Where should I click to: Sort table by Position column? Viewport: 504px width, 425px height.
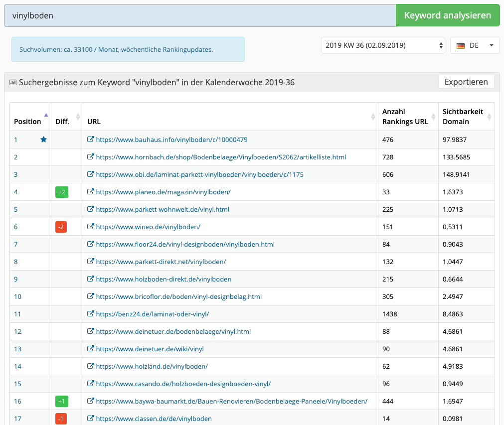(30, 117)
